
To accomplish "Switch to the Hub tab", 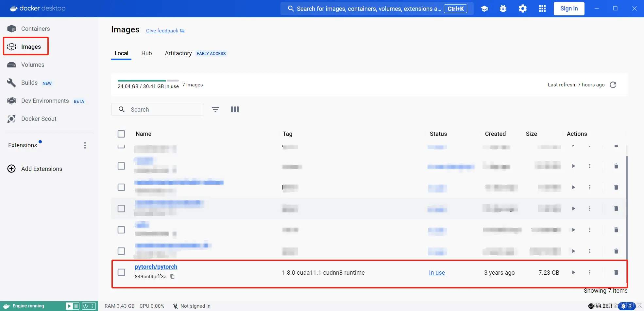I will pyautogui.click(x=146, y=53).
